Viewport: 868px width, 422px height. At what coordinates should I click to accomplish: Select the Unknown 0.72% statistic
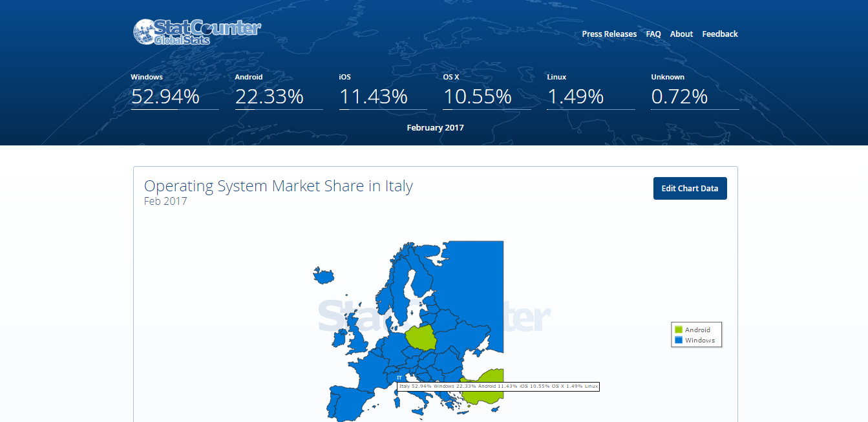click(x=695, y=90)
